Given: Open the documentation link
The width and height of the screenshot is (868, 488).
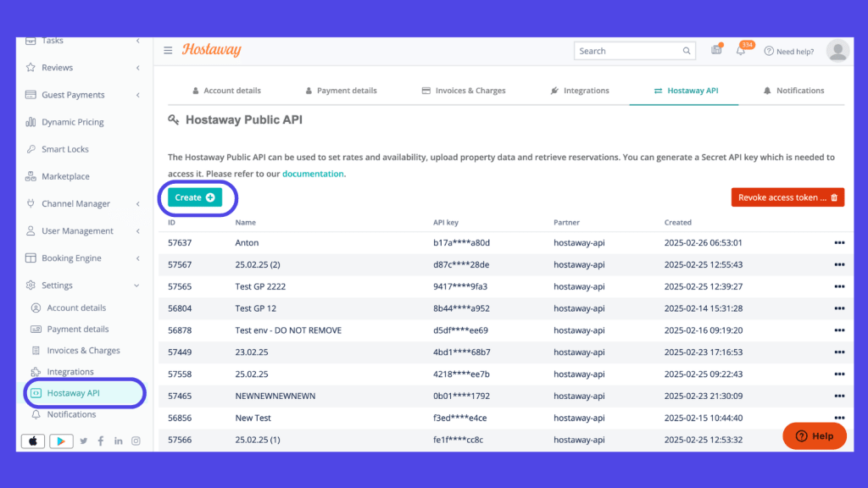Looking at the screenshot, I should (x=313, y=174).
